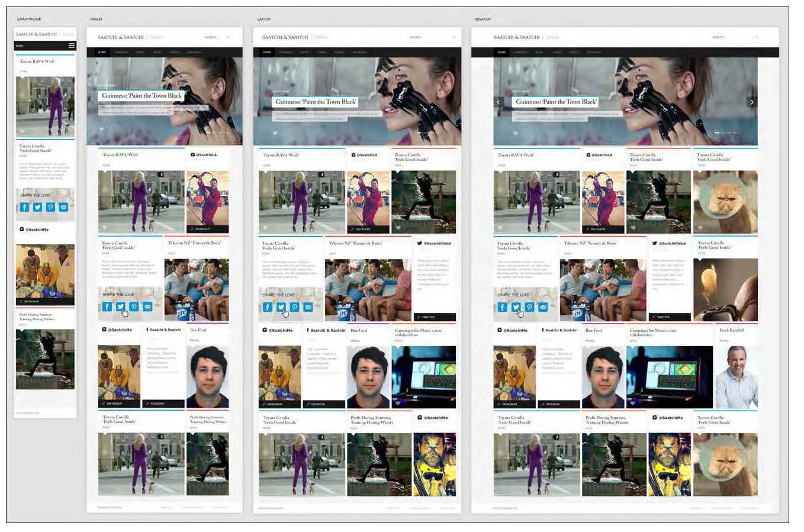Image resolution: width=804 pixels, height=532 pixels.
Task: Click @SaatchiMe Instagram header in smartphone layout
Action: pos(34,230)
